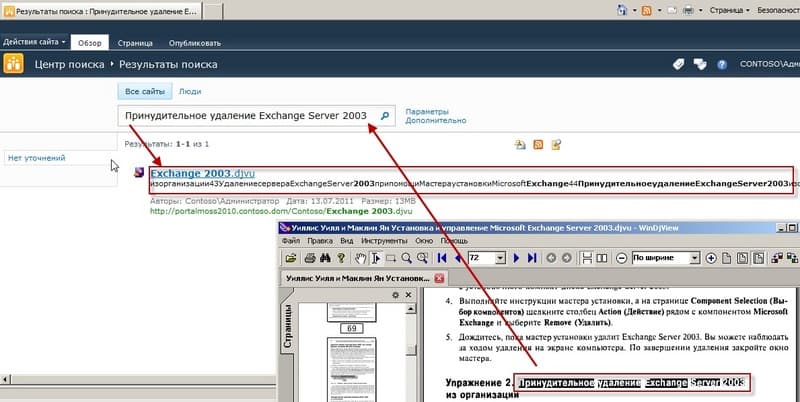Select the Страницы vertical sidebar tab
Image resolution: width=800 pixels, height=402 pixels.
288,325
